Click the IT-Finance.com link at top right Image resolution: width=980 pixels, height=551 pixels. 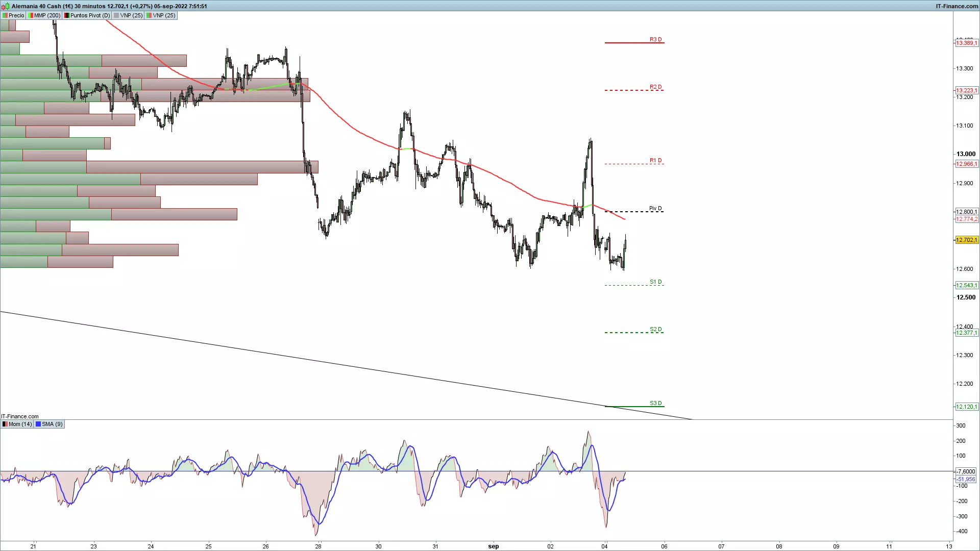coord(957,6)
